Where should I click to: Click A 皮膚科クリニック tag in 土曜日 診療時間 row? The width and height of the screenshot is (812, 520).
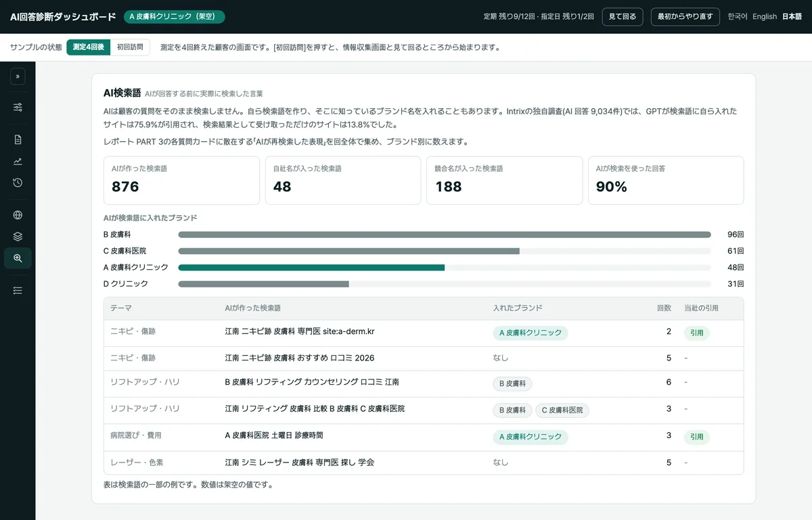coord(531,437)
